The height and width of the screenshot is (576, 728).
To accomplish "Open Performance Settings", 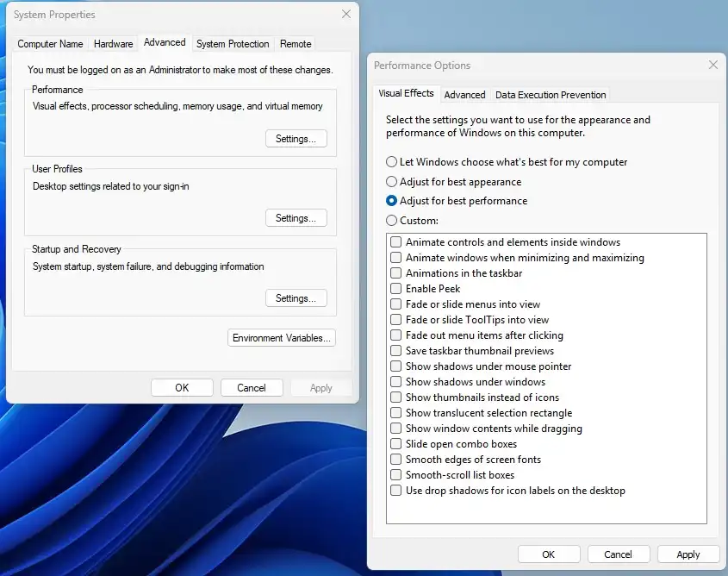I will tap(296, 138).
